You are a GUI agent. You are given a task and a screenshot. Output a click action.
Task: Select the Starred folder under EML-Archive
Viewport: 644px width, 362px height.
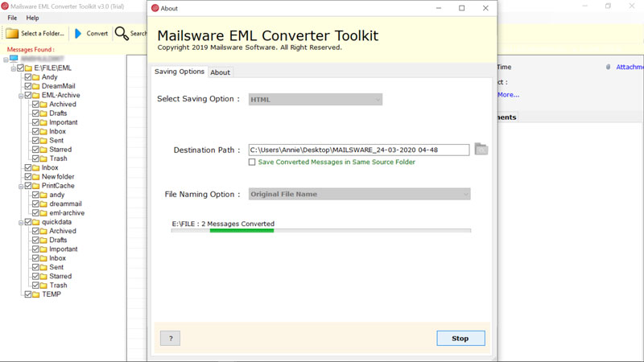click(60, 150)
